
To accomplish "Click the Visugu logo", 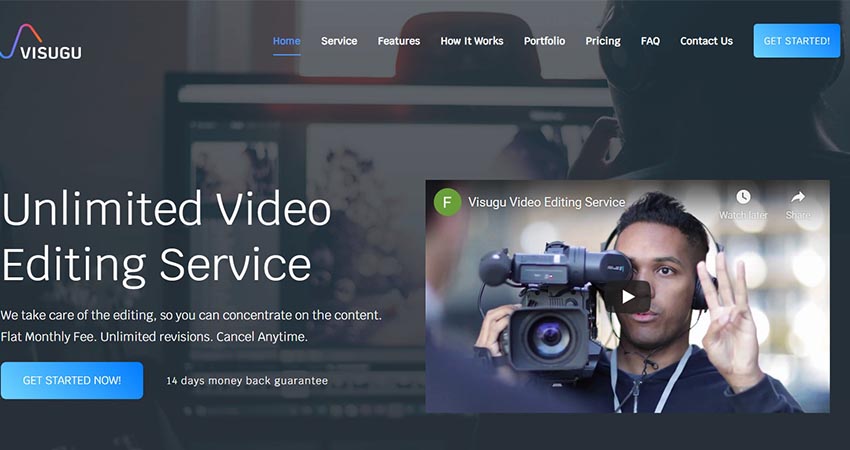I will [41, 42].
